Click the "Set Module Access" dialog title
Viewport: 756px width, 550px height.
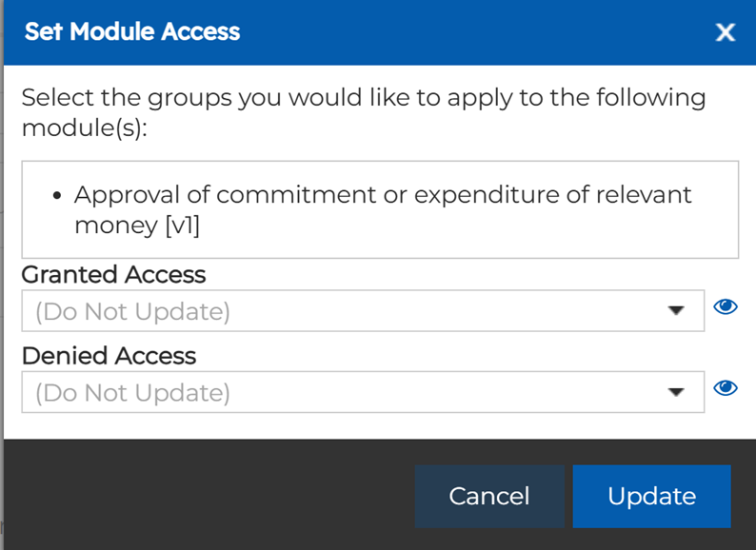pyautogui.click(x=132, y=31)
